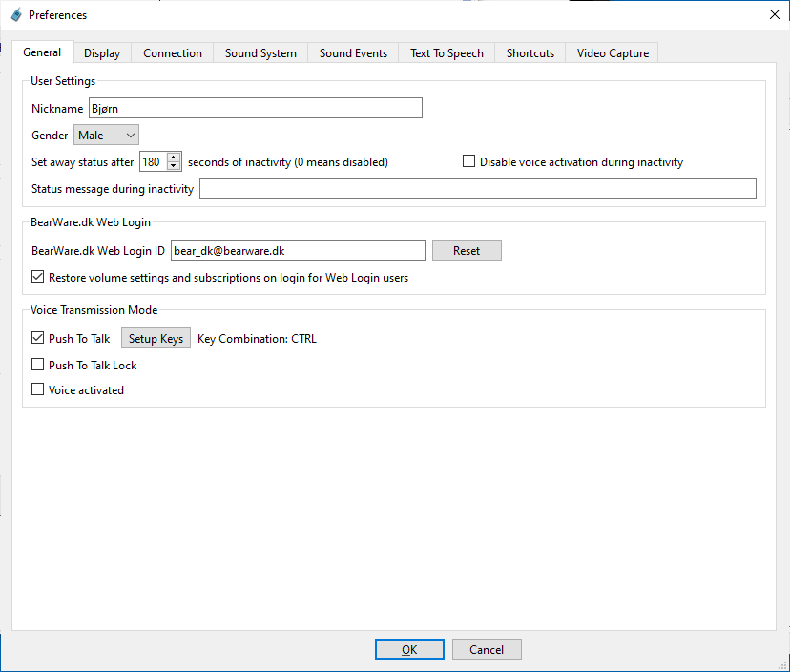The image size is (790, 672).
Task: Decrease away status seconds with down arrow
Action: [174, 166]
